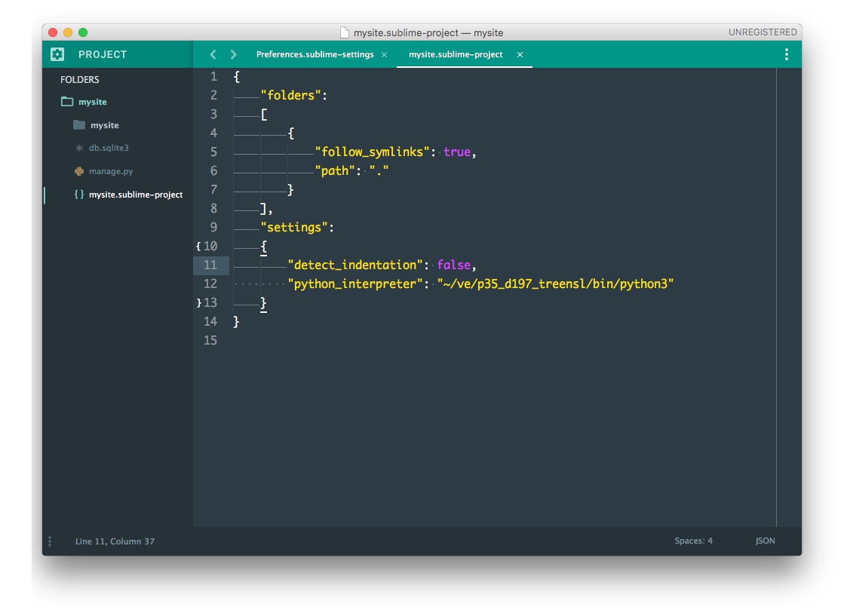Open the JSON syntax selector
The image size is (844, 616).
pyautogui.click(x=765, y=541)
